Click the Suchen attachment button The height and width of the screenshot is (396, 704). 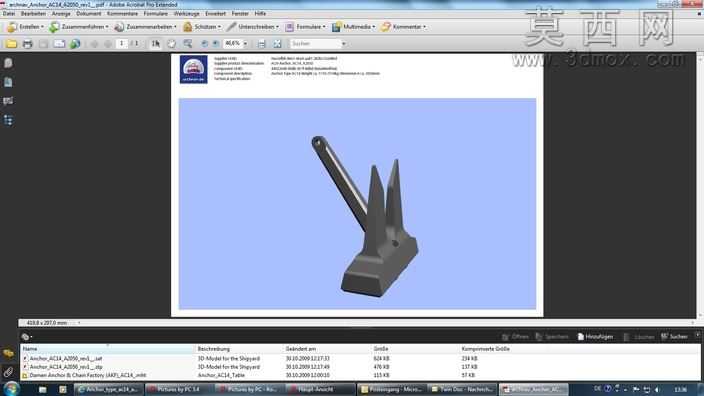674,337
